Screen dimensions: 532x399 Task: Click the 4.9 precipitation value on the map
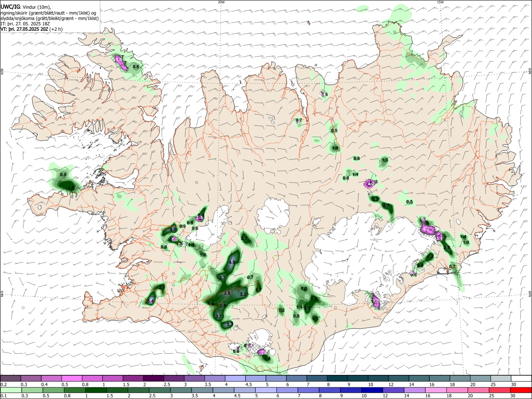(x=232, y=262)
